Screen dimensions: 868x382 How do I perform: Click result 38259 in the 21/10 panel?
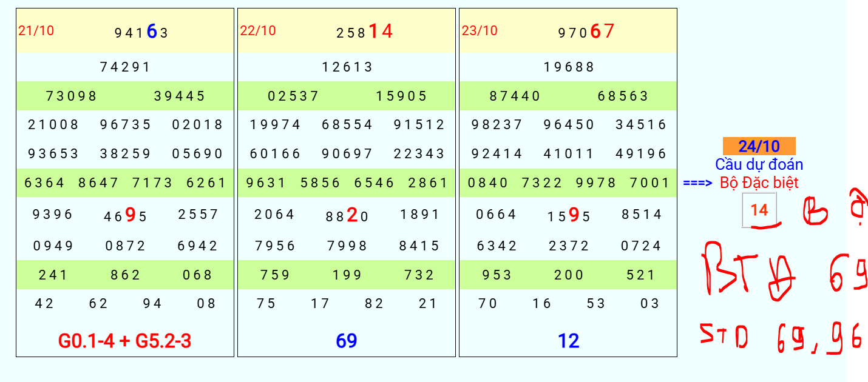pos(126,154)
